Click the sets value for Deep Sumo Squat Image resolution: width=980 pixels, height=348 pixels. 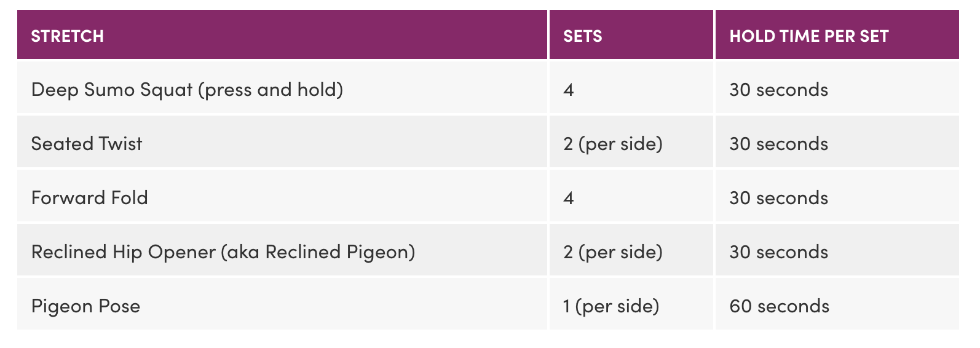tap(569, 90)
